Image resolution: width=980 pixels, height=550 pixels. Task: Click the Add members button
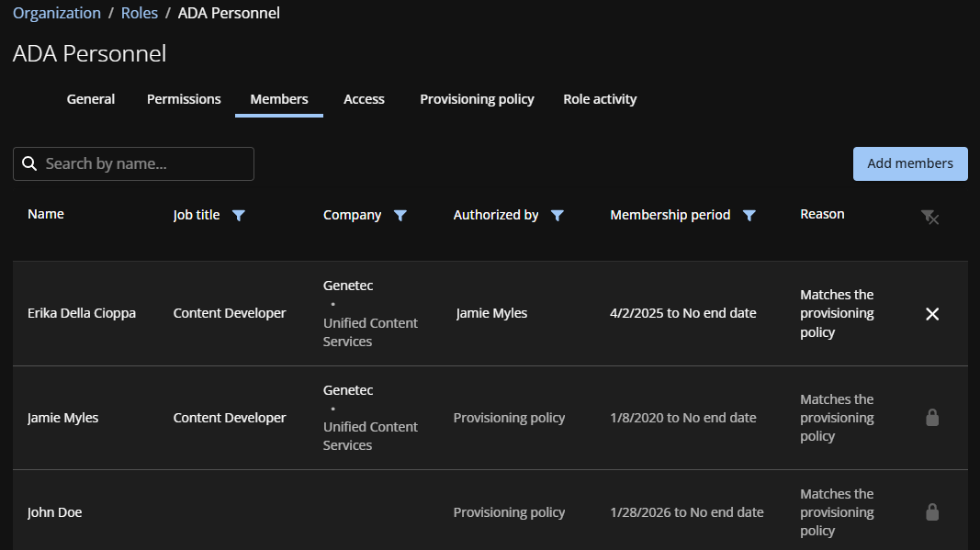pos(909,163)
